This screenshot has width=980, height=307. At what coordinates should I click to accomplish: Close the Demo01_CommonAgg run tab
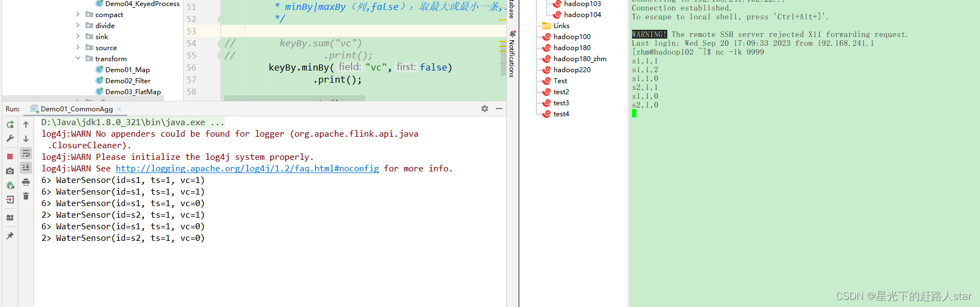(119, 109)
